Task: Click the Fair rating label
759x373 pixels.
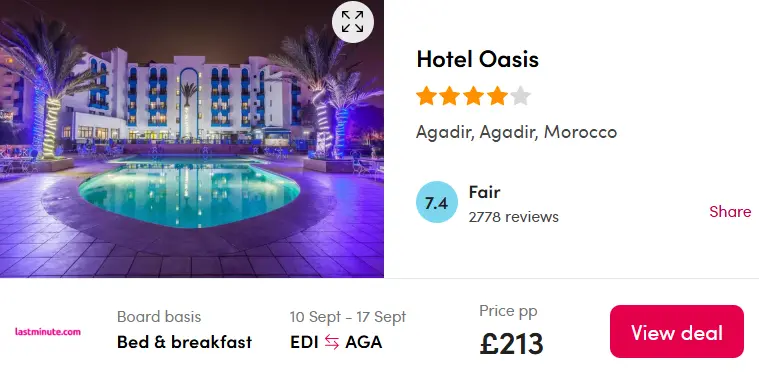Action: pyautogui.click(x=484, y=192)
